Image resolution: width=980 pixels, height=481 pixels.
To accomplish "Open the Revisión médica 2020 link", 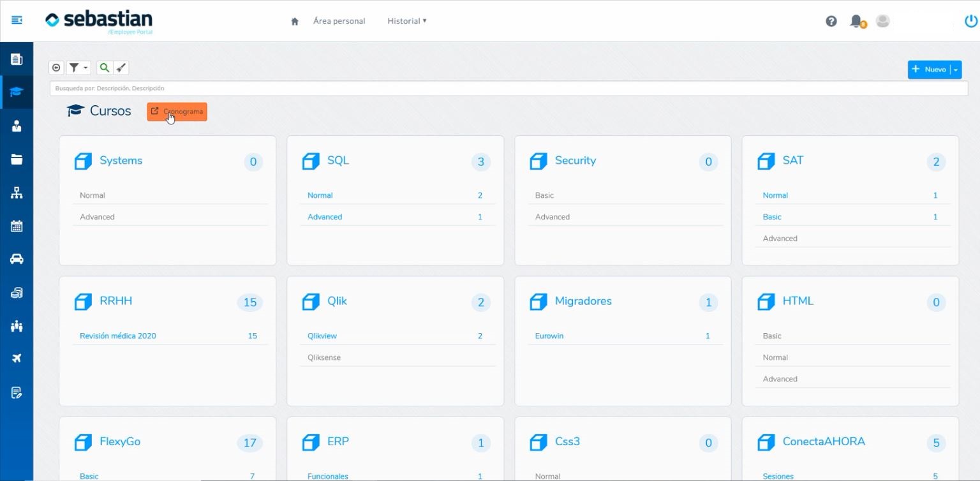I will coord(118,336).
